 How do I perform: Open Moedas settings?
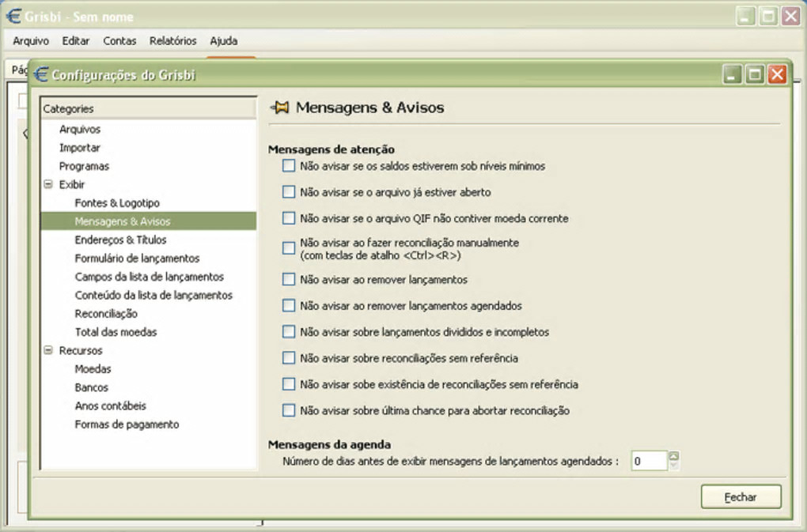[x=93, y=369]
